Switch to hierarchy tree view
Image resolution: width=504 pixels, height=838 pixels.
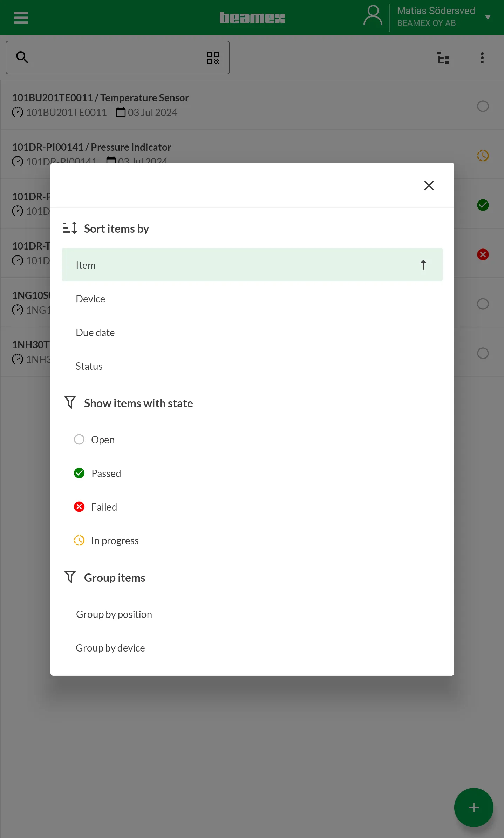443,58
